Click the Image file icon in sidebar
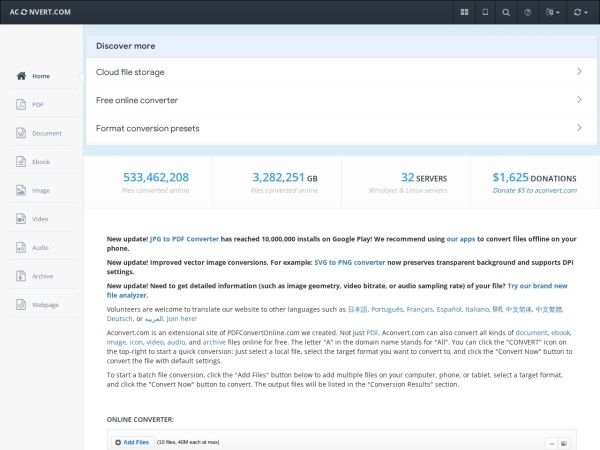Viewport: 600px width, 450px height. tap(21, 190)
